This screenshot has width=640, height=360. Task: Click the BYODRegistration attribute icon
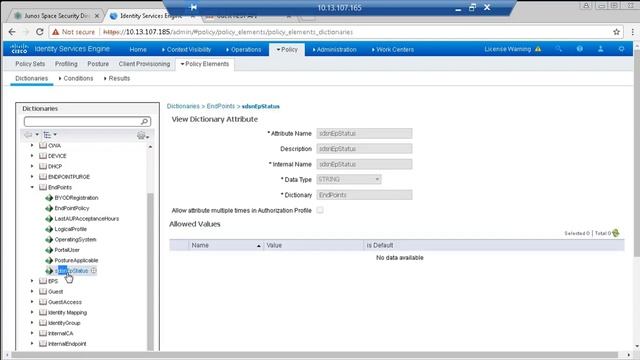click(x=49, y=198)
